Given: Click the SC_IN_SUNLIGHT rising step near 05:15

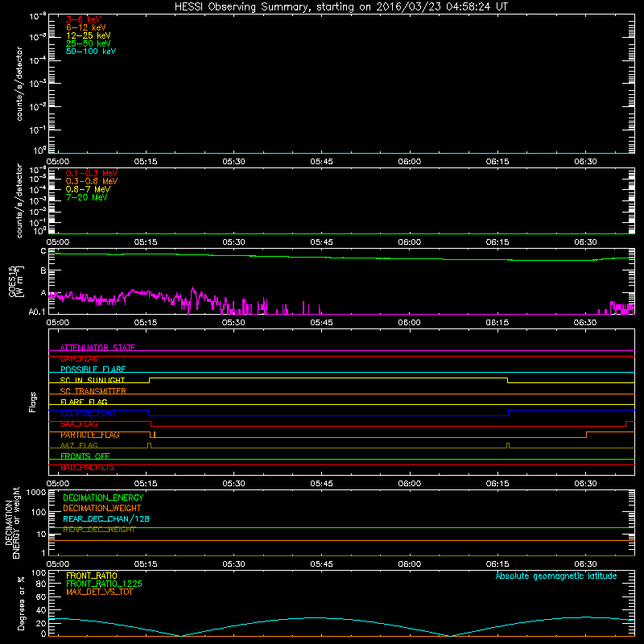Looking at the screenshot, I should (x=149, y=380).
